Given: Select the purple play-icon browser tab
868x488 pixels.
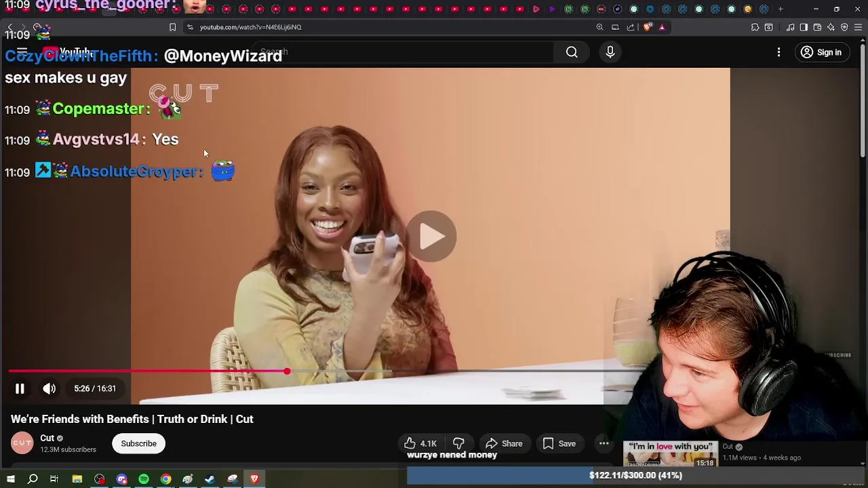Looking at the screenshot, I should [x=552, y=9].
